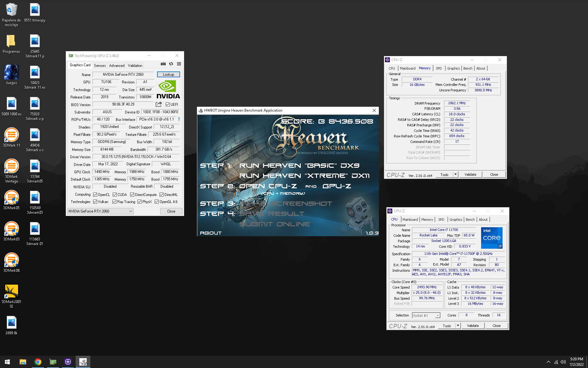The width and height of the screenshot is (588, 368).
Task: Toggle the DirectML checkbox
Action: [x=161, y=194]
